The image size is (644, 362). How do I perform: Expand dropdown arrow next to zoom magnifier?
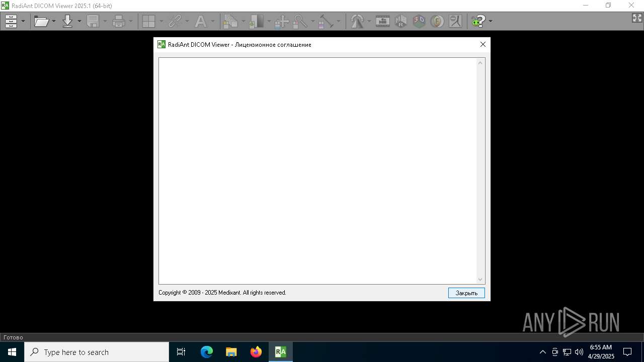312,21
